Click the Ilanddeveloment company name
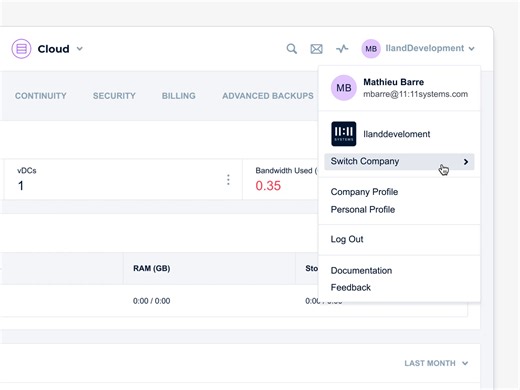Screen dimensions: 520x390 397,134
